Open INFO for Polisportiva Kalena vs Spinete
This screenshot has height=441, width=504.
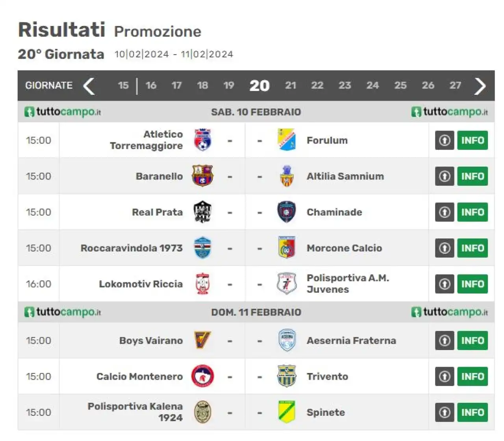(x=472, y=412)
